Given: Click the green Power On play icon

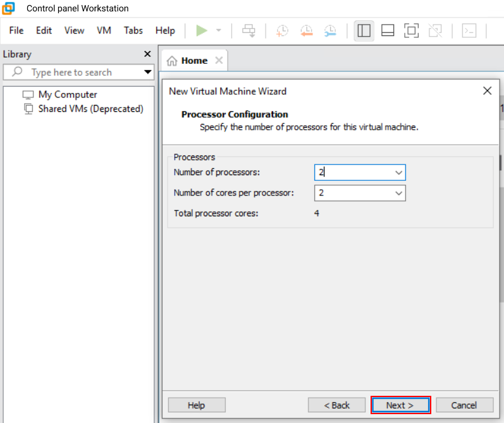Looking at the screenshot, I should click(202, 30).
